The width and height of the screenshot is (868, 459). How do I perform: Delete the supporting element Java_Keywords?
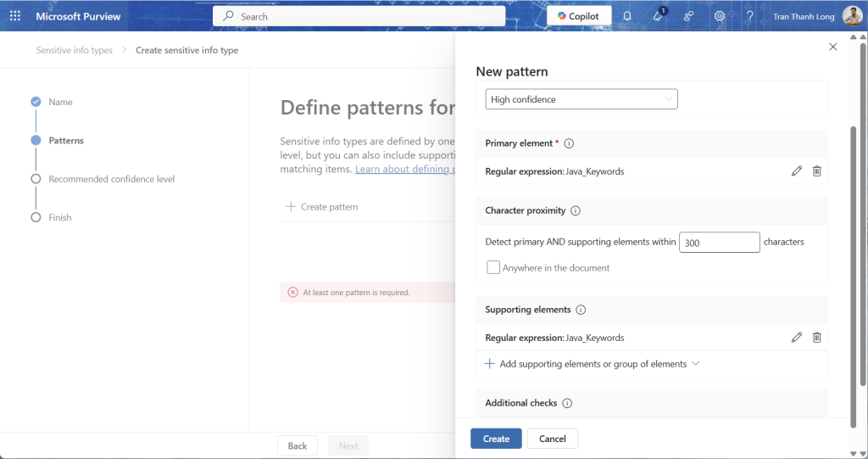[x=817, y=338]
